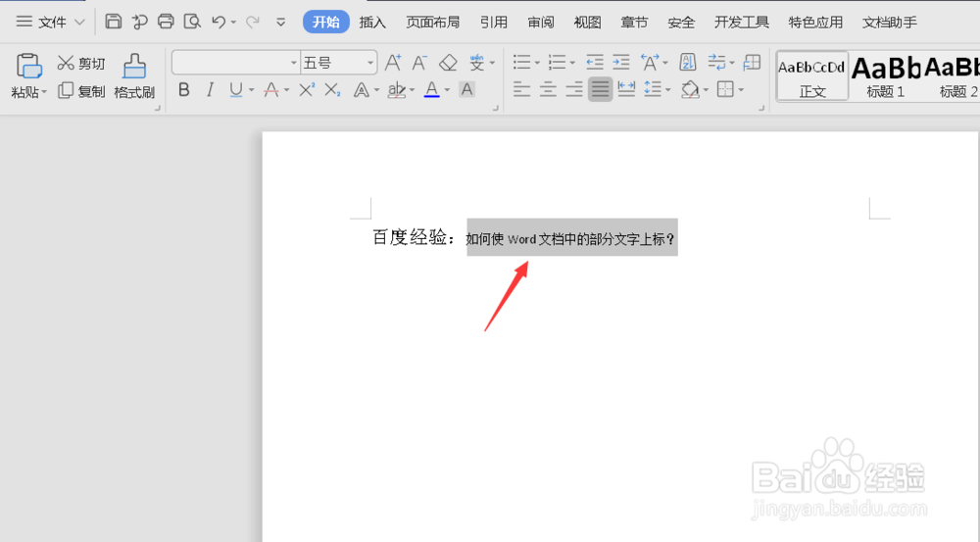The width and height of the screenshot is (980, 542).
Task: Switch to the 页面布局 tab
Action: tap(432, 23)
